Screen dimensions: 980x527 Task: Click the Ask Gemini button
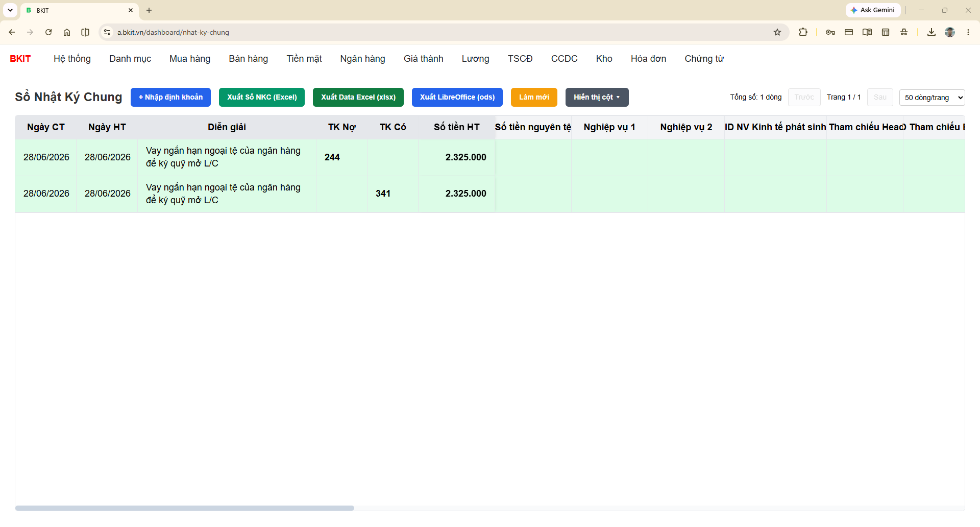tap(873, 10)
